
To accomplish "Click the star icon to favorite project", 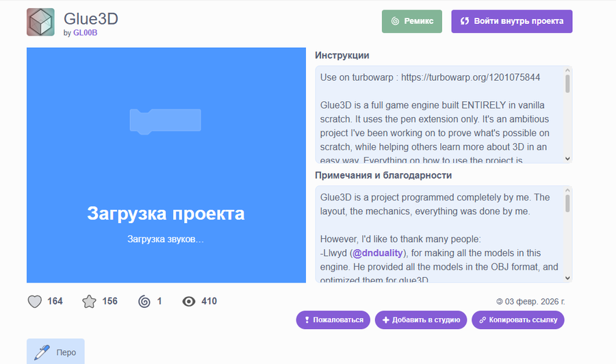I will (89, 302).
